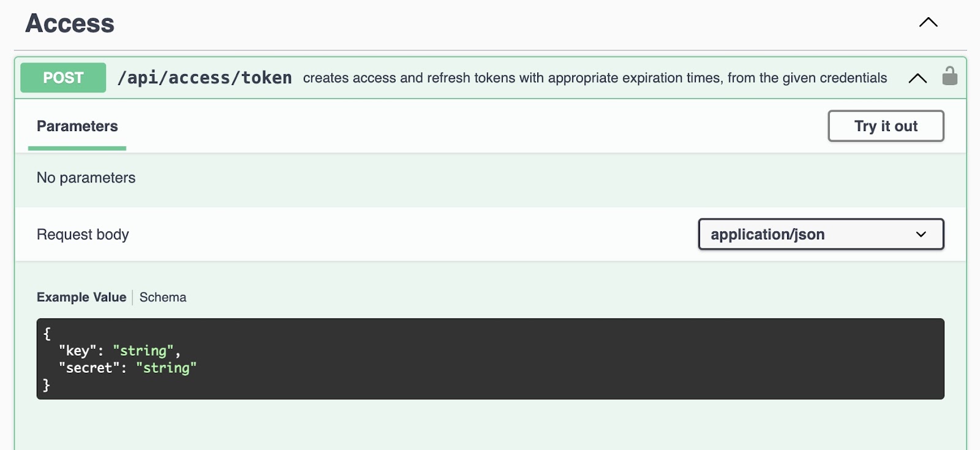Click the "secret" line in example JSON
This screenshot has height=450, width=980.
pyautogui.click(x=127, y=368)
